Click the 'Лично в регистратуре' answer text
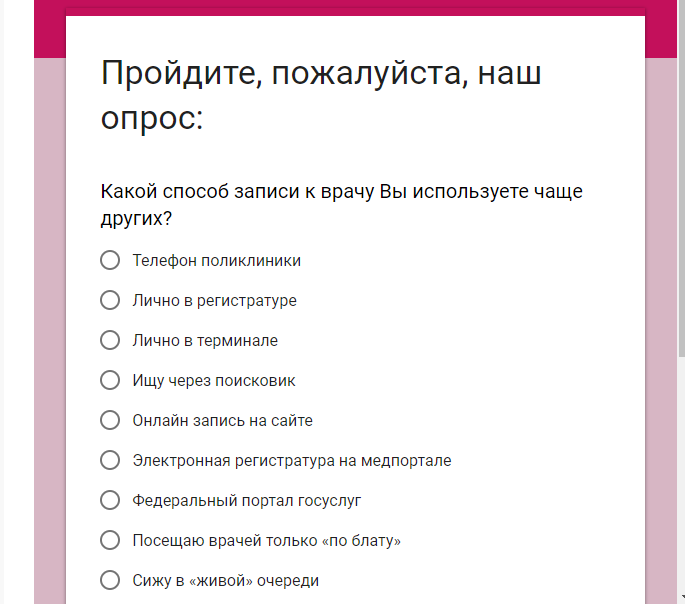Viewport: 685px width, 604px height. (214, 300)
